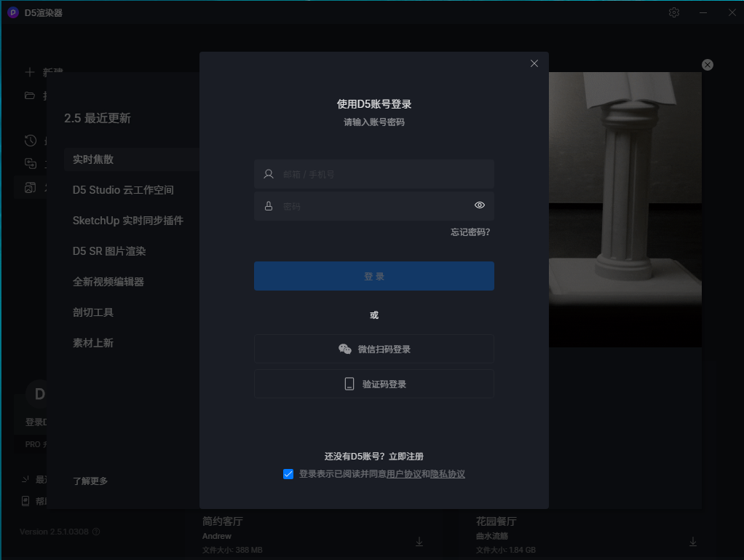This screenshot has height=560, width=744.
Task: Download the 简约客厅 sample scene
Action: pos(419,541)
